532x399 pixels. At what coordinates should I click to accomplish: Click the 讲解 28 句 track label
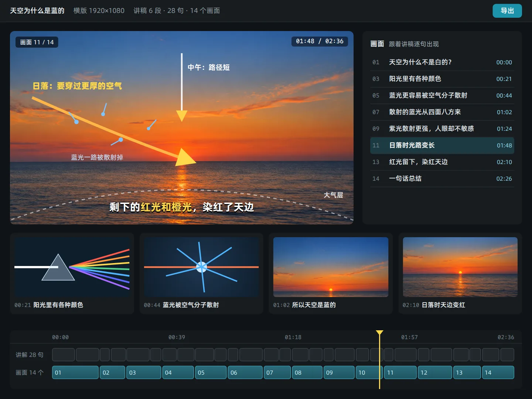pyautogui.click(x=30, y=355)
